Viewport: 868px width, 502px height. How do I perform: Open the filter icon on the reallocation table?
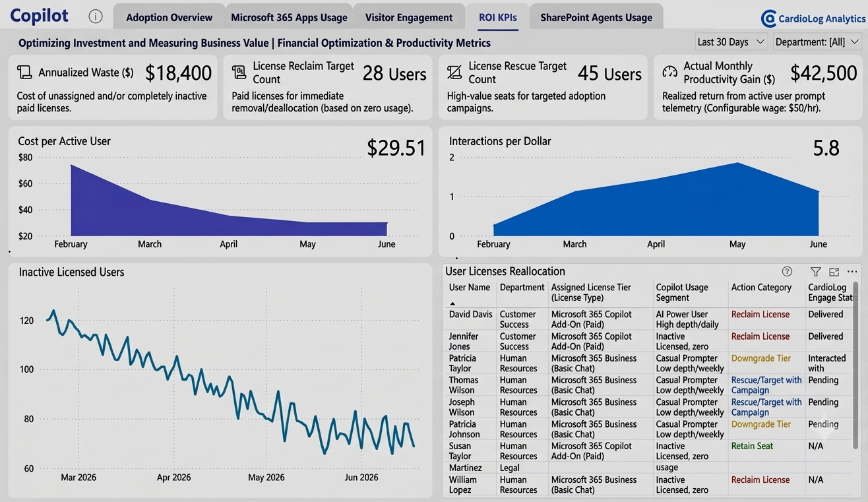(x=816, y=272)
